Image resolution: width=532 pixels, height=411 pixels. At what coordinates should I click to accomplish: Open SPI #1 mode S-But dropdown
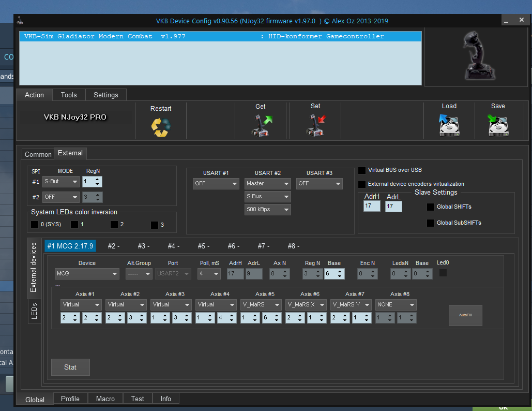click(60, 182)
